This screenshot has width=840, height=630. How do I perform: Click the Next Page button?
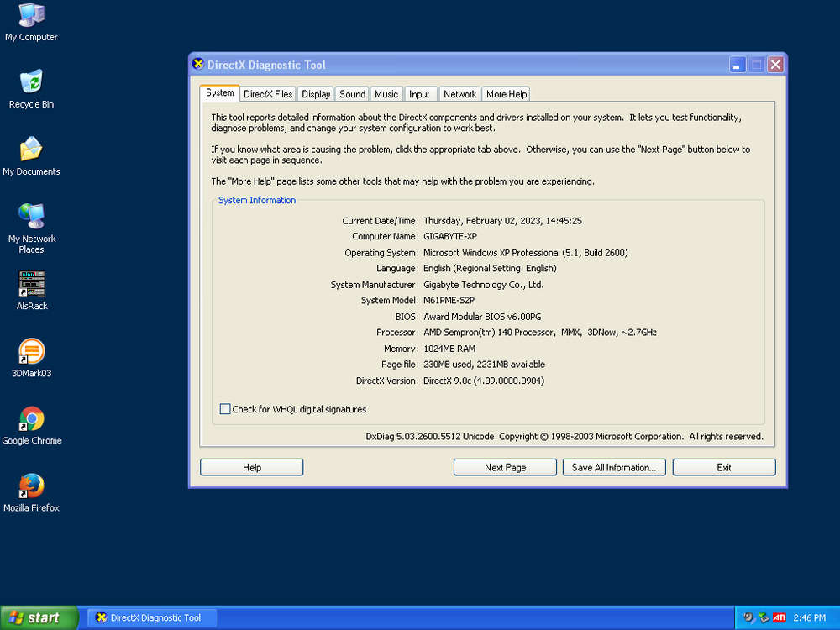[505, 467]
